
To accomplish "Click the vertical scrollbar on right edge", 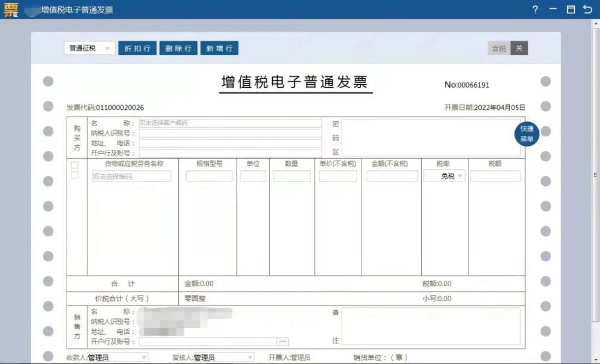I will [596, 174].
